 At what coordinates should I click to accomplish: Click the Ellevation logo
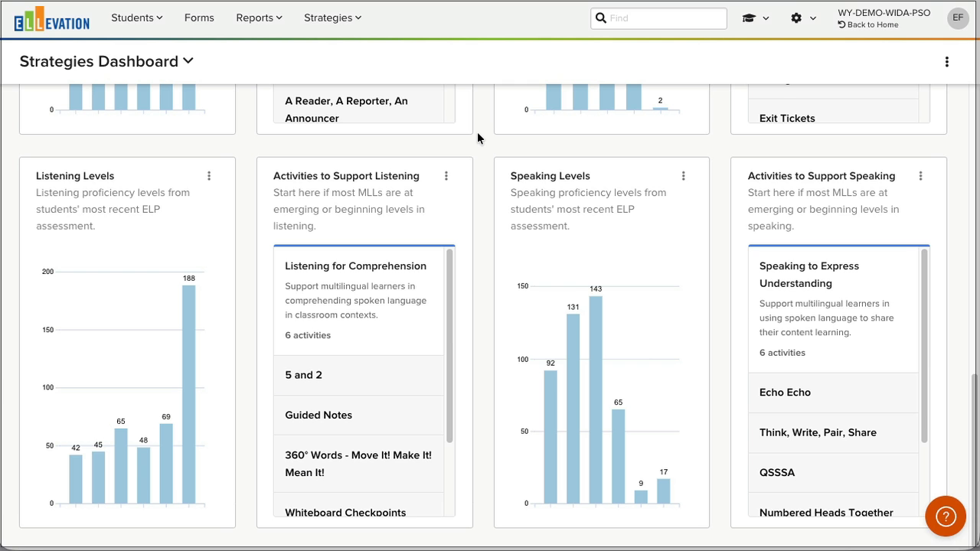(51, 19)
